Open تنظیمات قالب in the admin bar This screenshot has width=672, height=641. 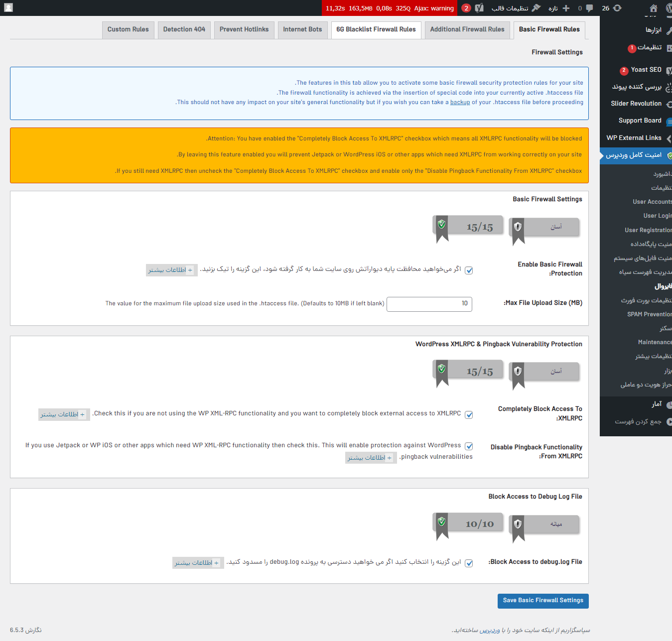click(510, 8)
